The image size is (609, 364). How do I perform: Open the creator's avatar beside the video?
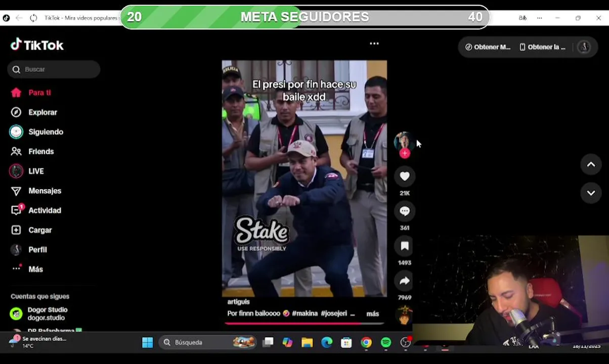(404, 141)
